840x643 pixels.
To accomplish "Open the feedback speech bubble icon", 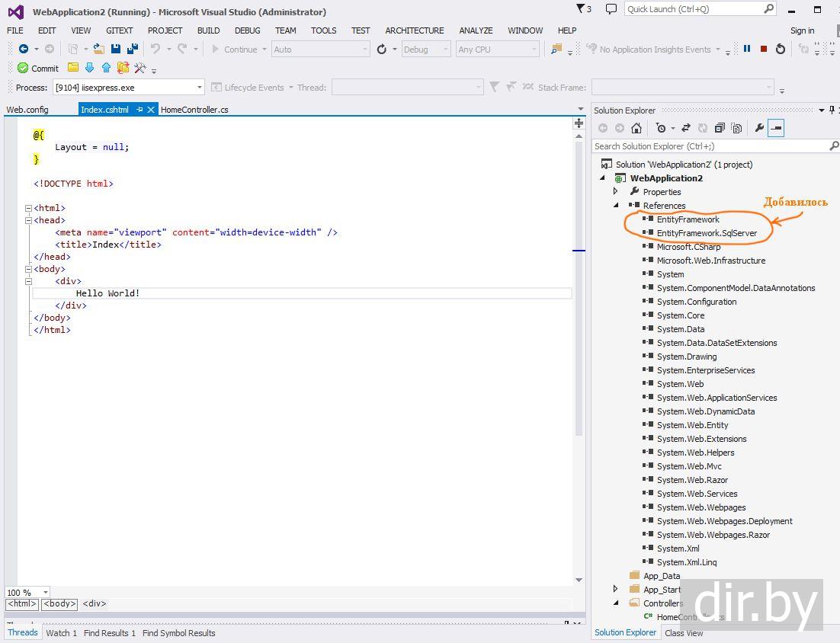I will [x=611, y=9].
